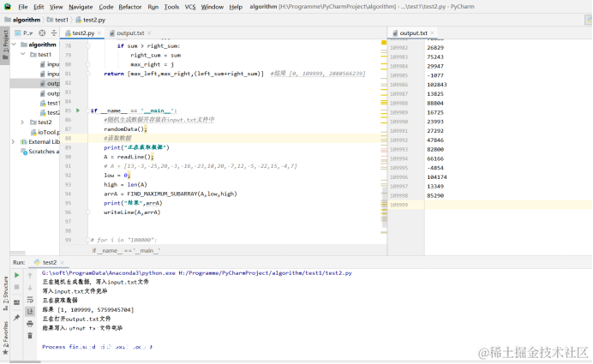Image resolution: width=593 pixels, height=364 pixels.
Task: Toggle the Z: Structure tool window button
Action: tap(5, 294)
